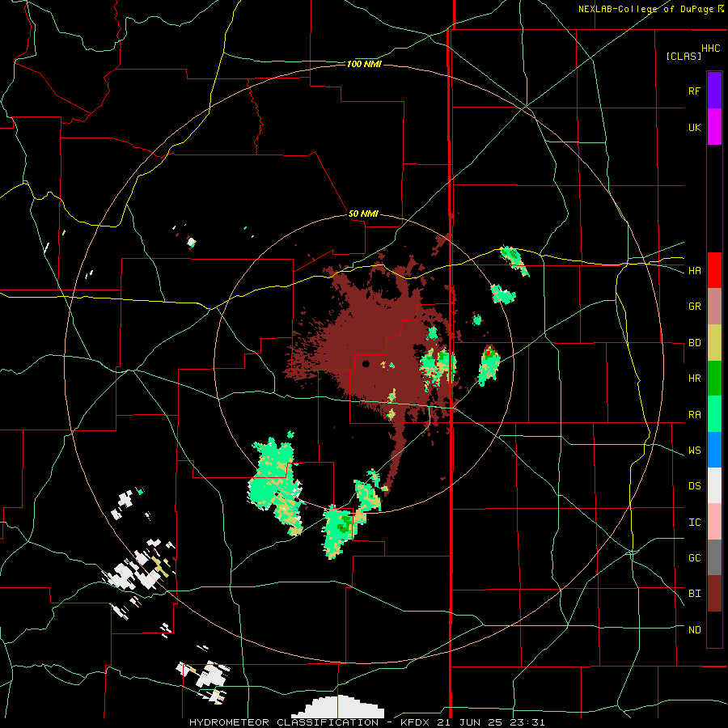Click the [CLAS] legend header
Screen dimensions: 728x728
pos(684,56)
